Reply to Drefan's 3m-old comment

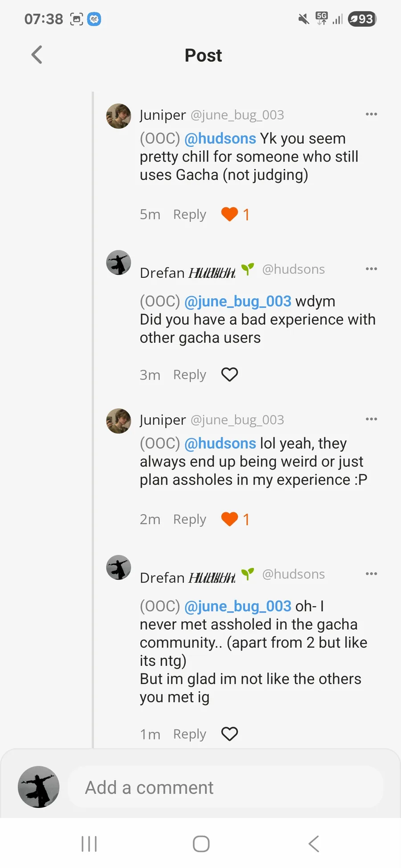(x=189, y=375)
